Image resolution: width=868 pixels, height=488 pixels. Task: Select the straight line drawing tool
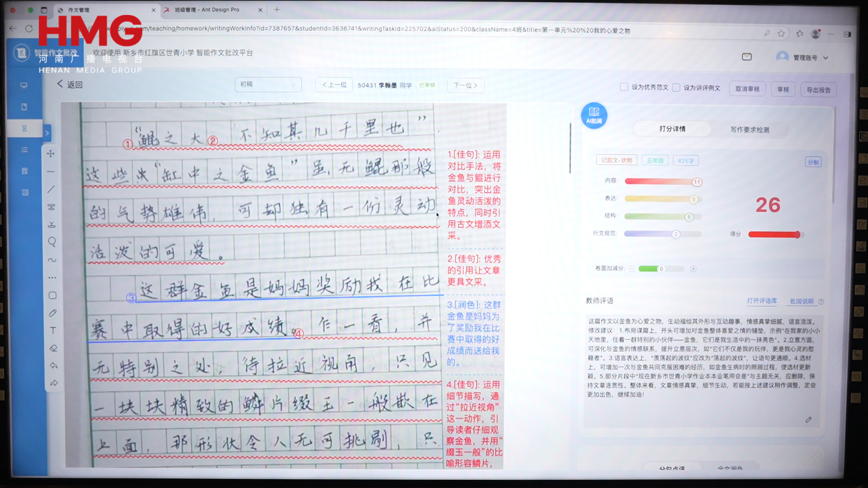pos(51,189)
